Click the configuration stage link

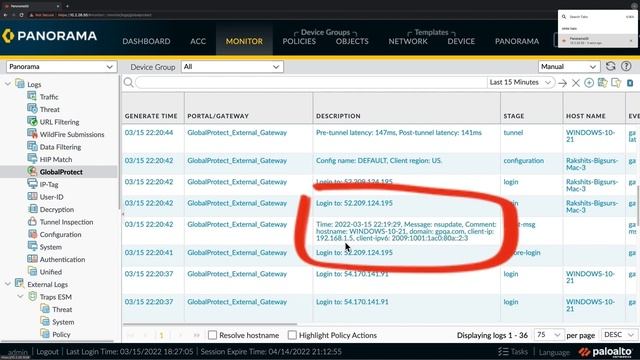point(524,160)
